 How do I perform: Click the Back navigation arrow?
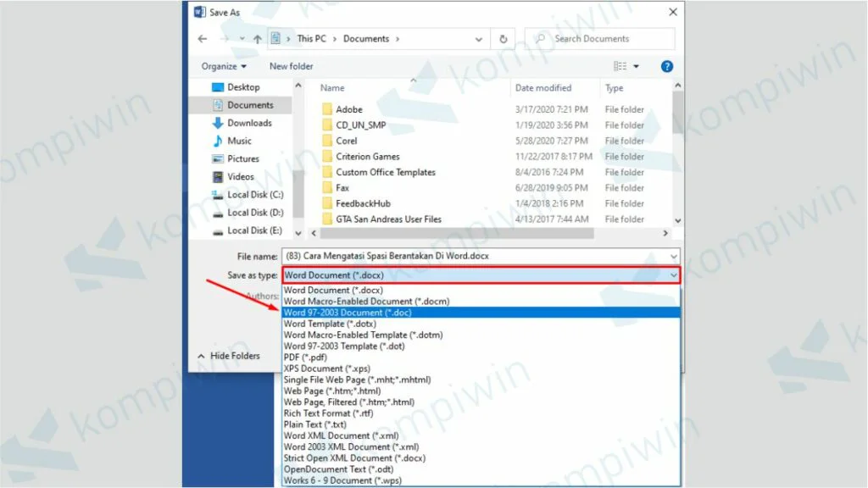[203, 39]
